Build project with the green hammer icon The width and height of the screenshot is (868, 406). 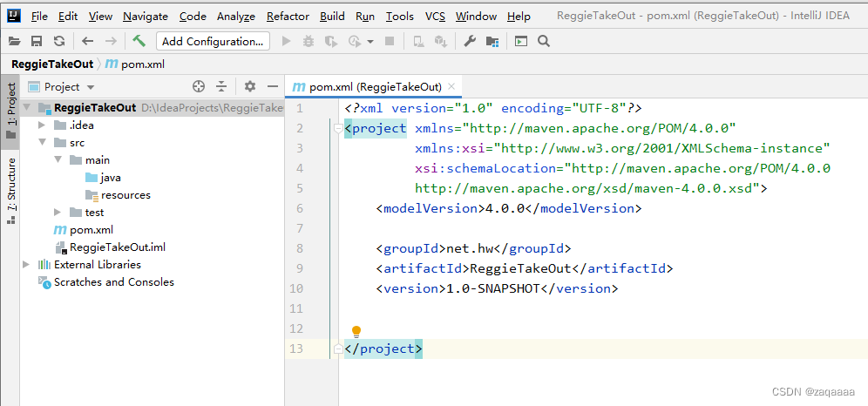click(139, 41)
